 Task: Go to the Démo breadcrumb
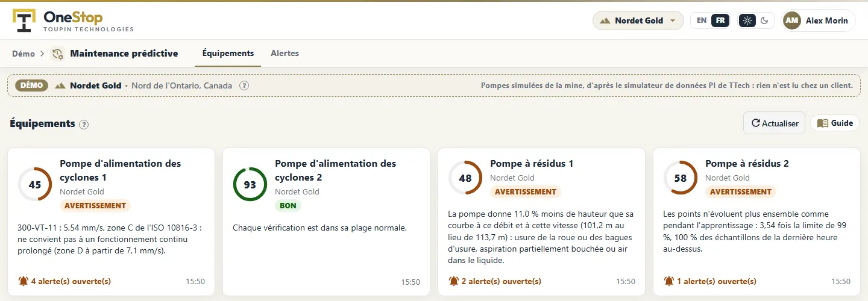[24, 54]
